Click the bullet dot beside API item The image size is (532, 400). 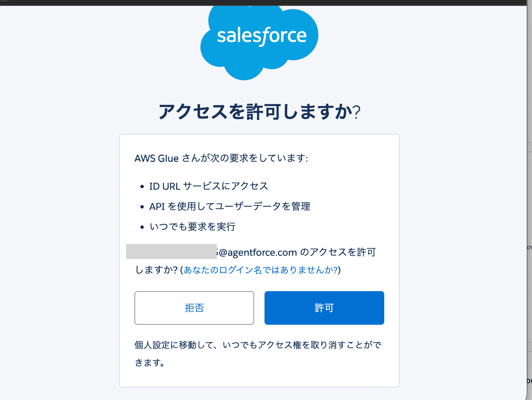[142, 207]
